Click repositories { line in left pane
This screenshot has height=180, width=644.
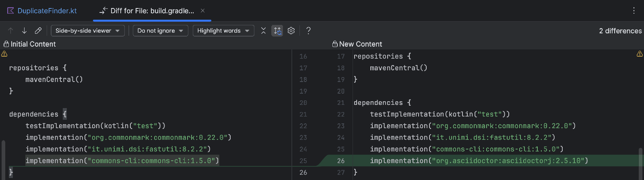click(x=38, y=68)
